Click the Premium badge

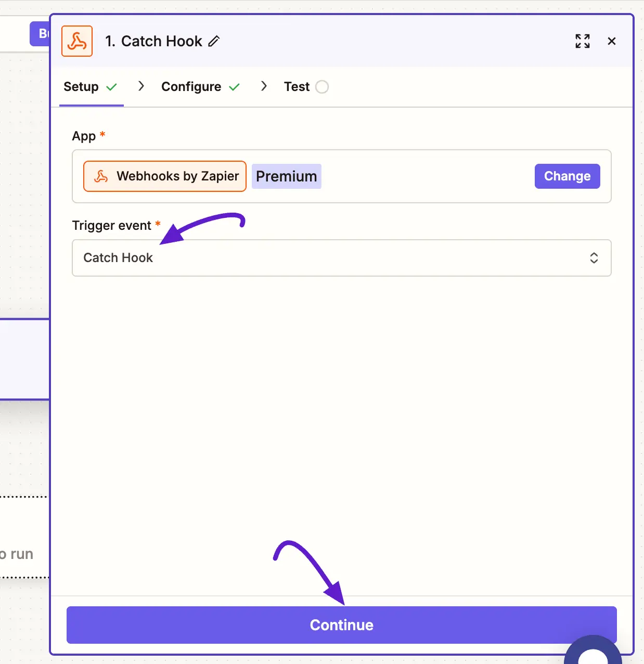[287, 176]
